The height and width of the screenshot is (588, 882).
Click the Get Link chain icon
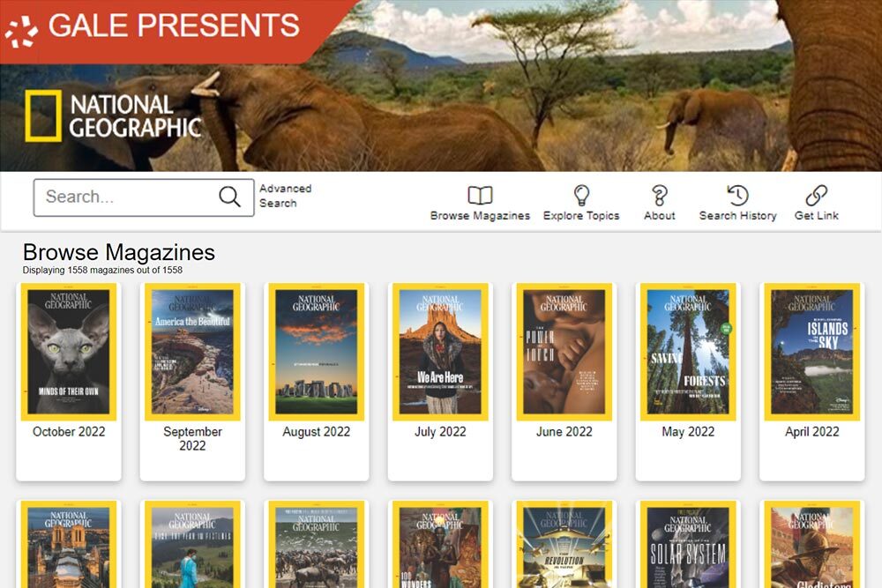tap(816, 196)
